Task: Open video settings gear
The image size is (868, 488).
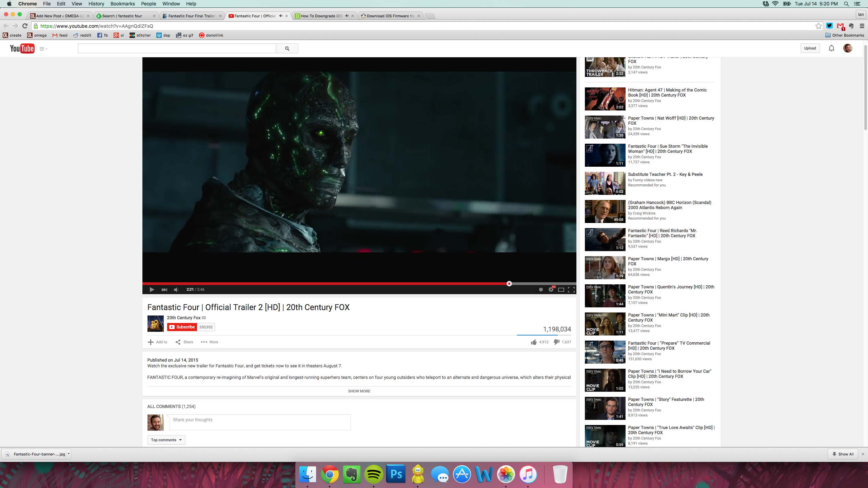Action: (551, 289)
